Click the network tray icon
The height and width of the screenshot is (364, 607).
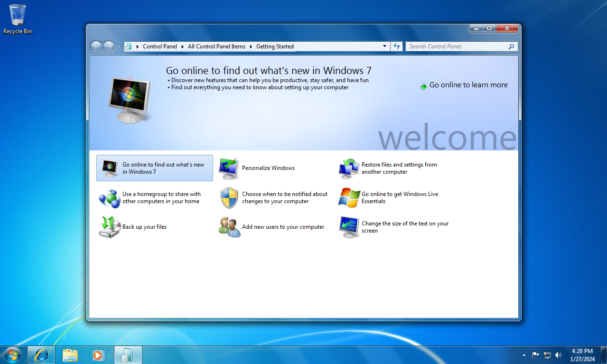click(547, 355)
